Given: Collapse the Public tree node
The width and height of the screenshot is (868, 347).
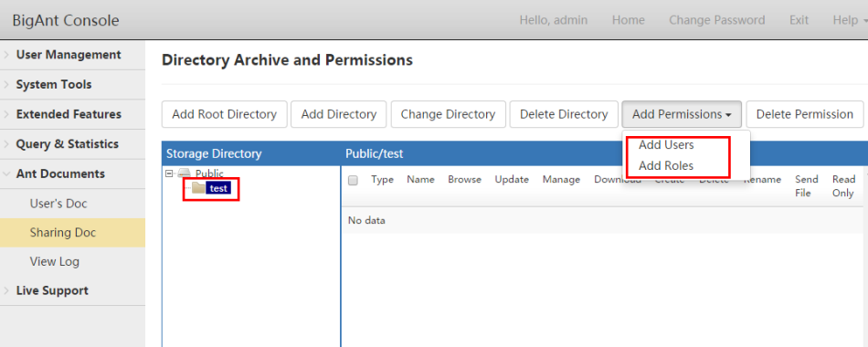Looking at the screenshot, I should click(169, 173).
